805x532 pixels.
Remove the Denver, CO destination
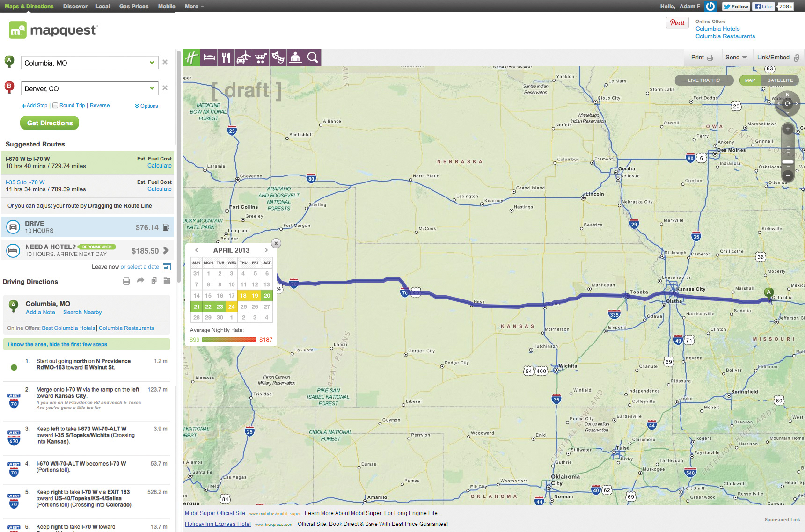click(x=165, y=88)
